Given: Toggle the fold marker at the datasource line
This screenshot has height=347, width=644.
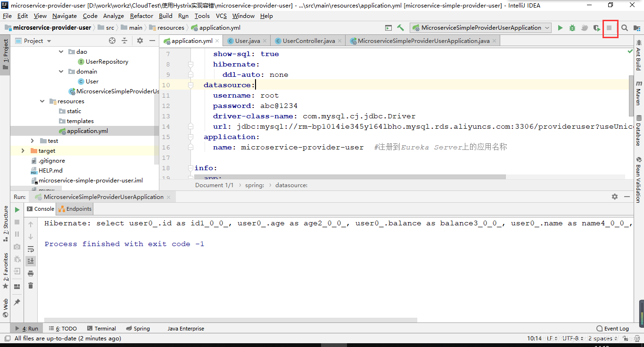Looking at the screenshot, I should point(190,85).
